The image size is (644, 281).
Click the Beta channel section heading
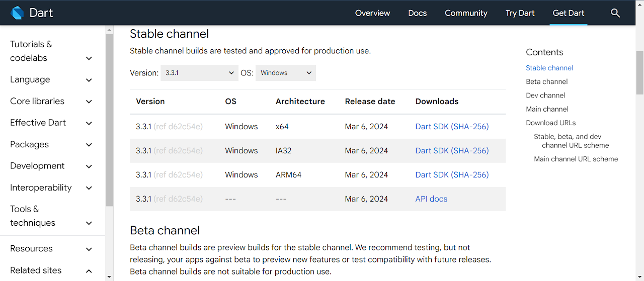pos(165,230)
